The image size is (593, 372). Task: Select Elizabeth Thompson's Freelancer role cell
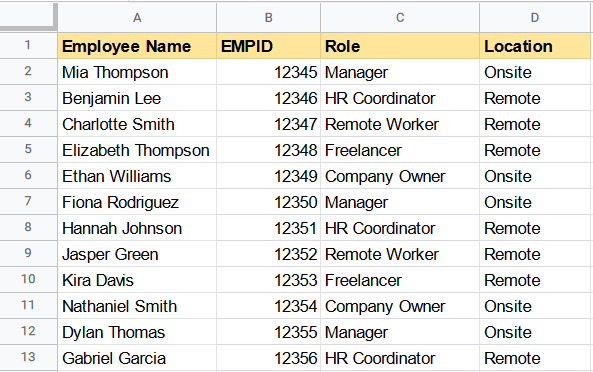(x=400, y=150)
